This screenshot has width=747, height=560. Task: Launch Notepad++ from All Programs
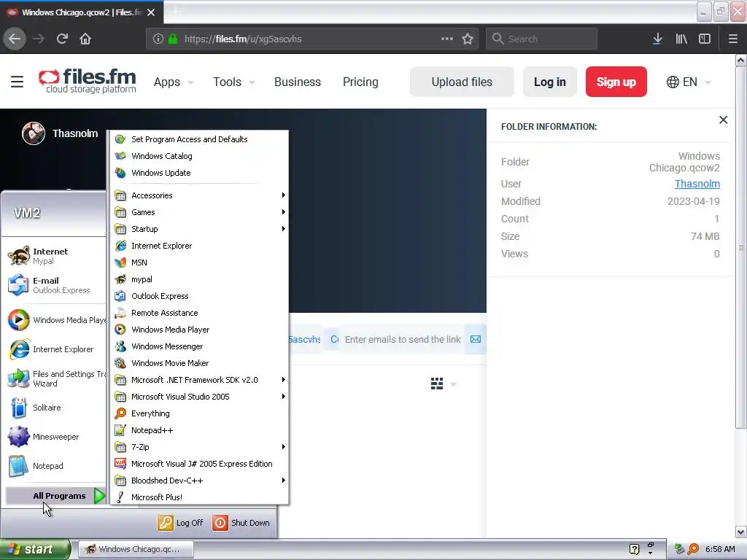(x=200, y=430)
